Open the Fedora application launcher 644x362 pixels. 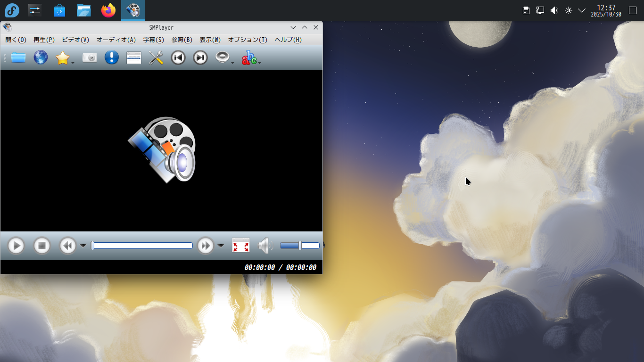click(12, 10)
